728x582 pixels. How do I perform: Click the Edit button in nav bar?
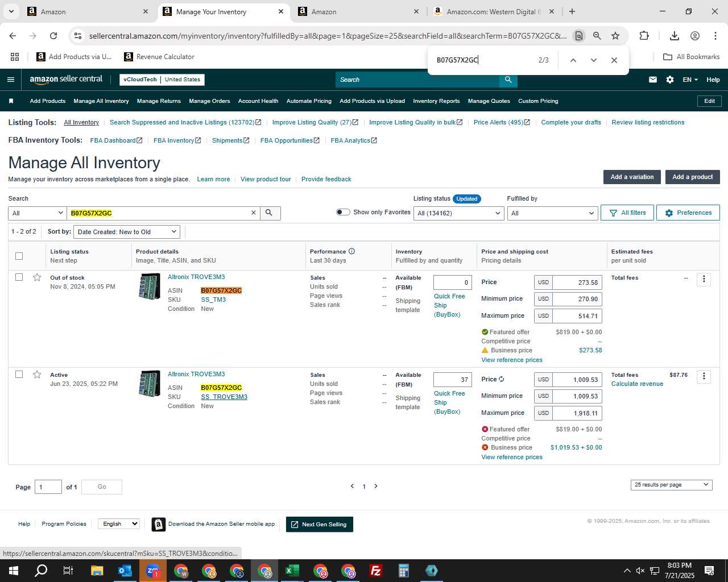(709, 101)
